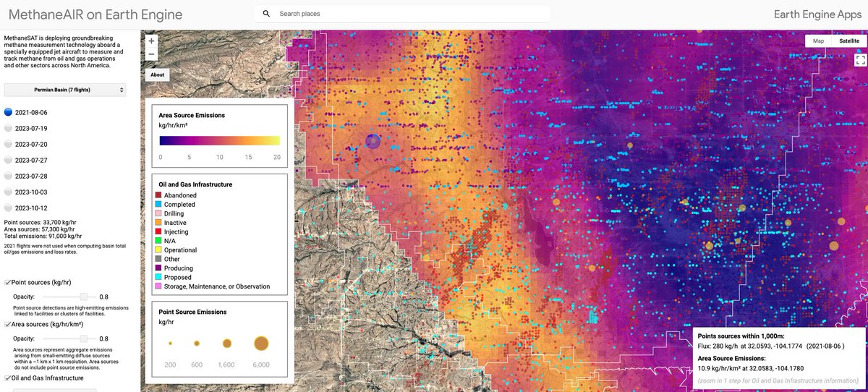868x392 pixels.
Task: Click the 600 kg/hr point source legend circle
Action: click(x=197, y=343)
